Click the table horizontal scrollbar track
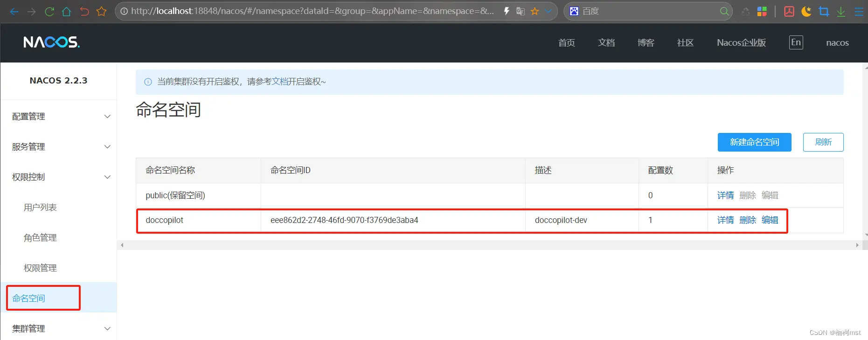This screenshot has width=868, height=340. click(x=489, y=245)
